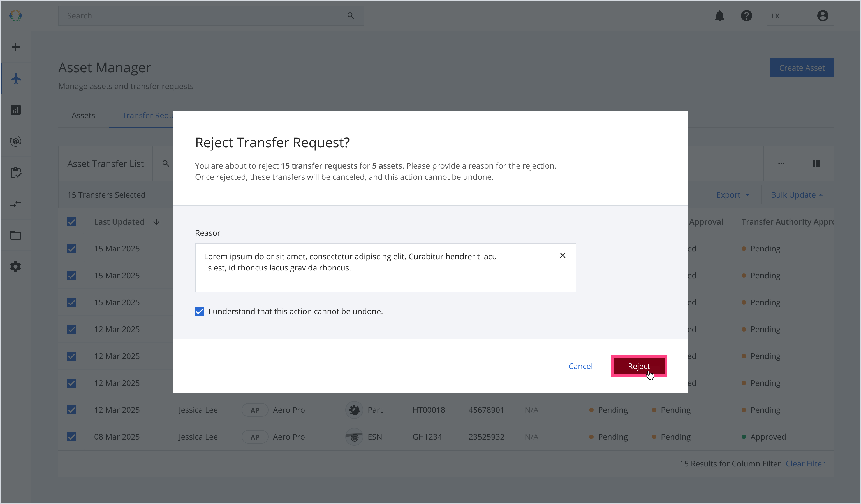Uncheck the second 12 Mar 2025 row checkbox

(72, 356)
